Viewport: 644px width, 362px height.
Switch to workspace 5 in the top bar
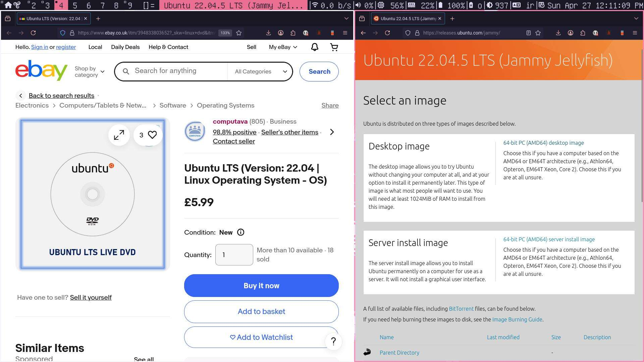[x=75, y=5]
